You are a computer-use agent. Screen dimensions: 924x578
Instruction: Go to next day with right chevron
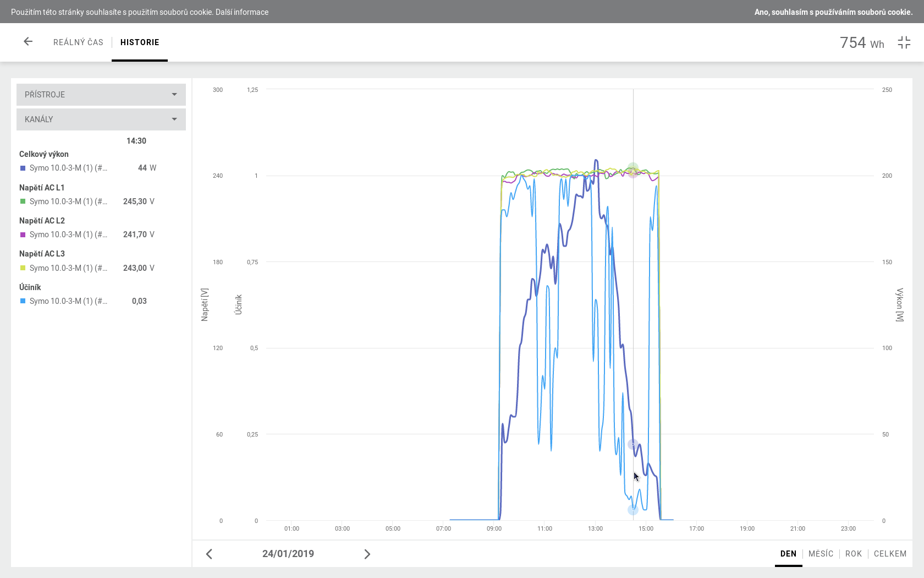pos(367,554)
